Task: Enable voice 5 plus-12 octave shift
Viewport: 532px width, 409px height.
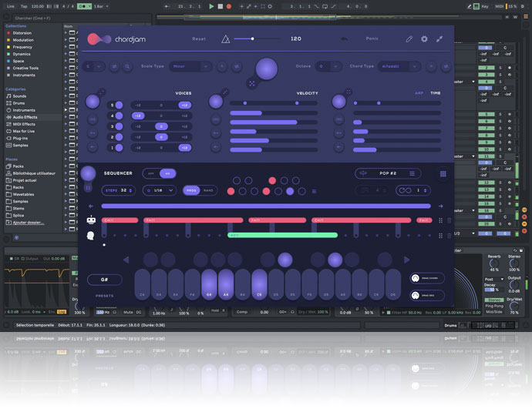Action: coord(185,105)
